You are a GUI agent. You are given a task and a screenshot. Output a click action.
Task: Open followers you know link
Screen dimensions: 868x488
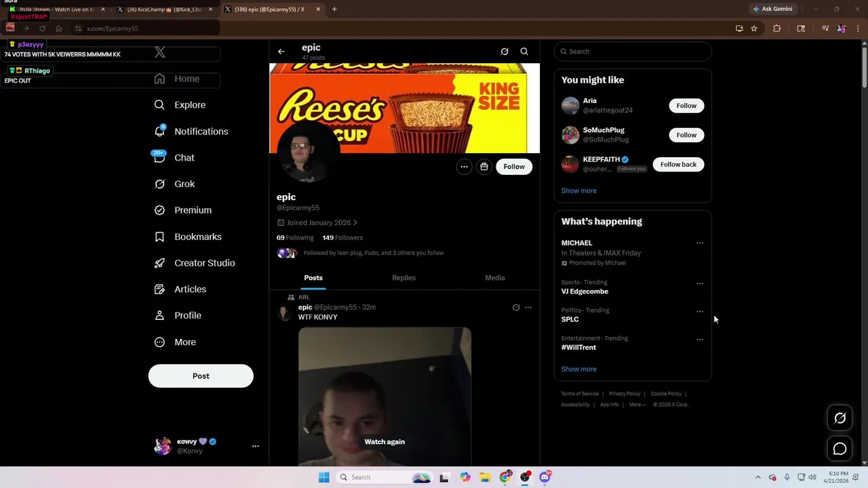[374, 253]
